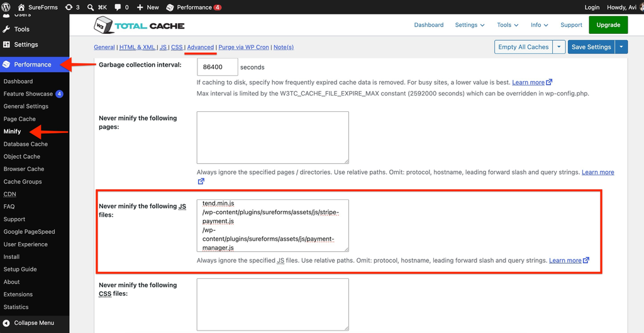Click the Never minify CSS files textarea
Viewport: 644px width, 333px height.
(x=273, y=305)
